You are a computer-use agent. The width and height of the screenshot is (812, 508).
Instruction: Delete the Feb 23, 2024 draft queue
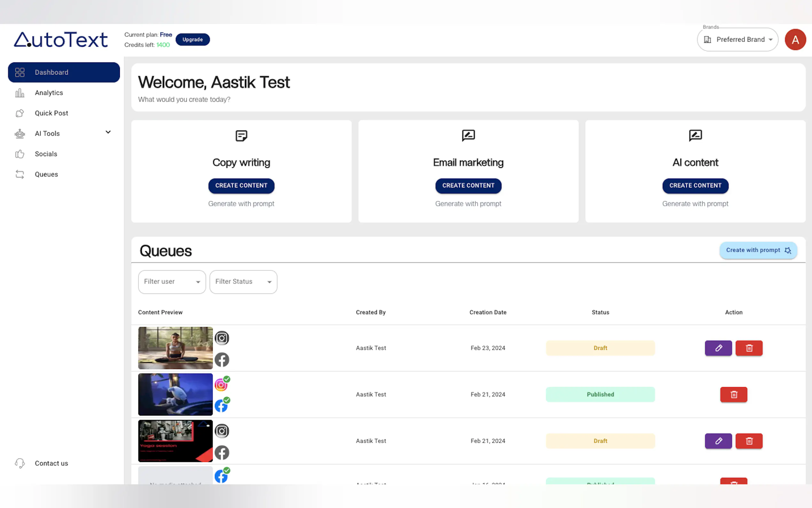(x=749, y=348)
